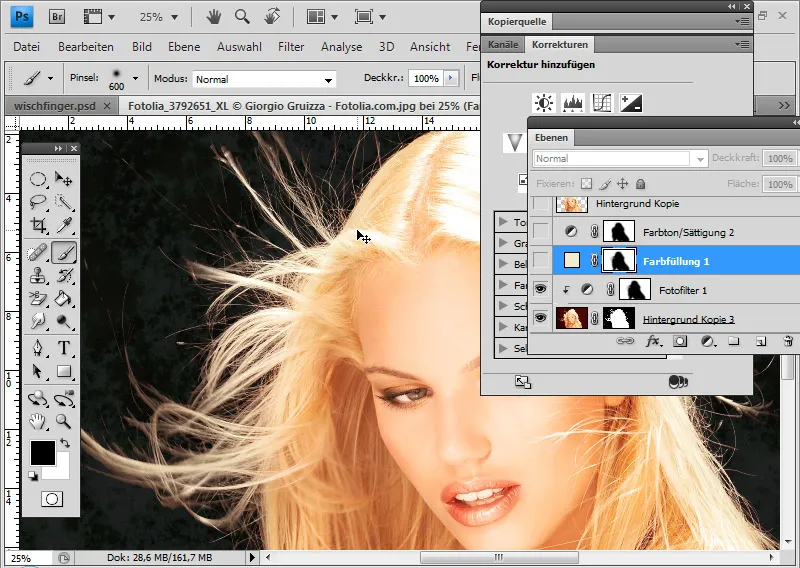Select the Eyedropper tool
Screen dimensions: 800x568
coord(64,225)
